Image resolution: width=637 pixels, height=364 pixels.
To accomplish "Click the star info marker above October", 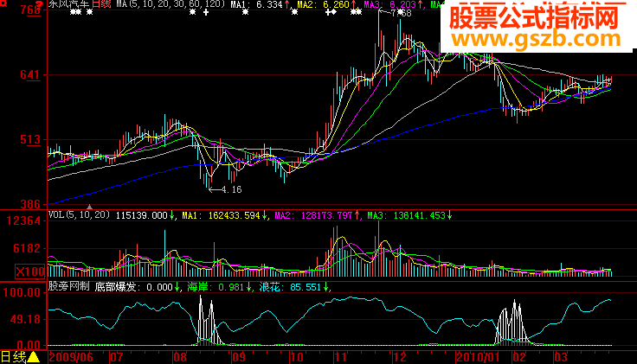I will (x=294, y=12).
